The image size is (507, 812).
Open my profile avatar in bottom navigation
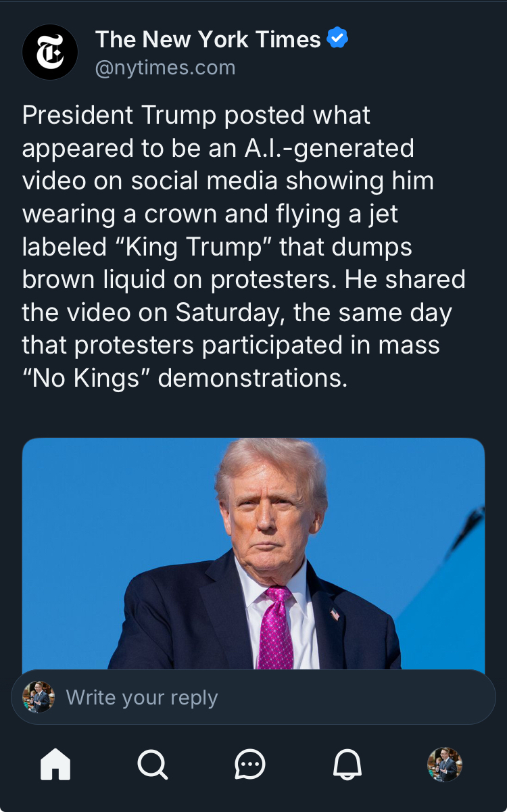(445, 765)
